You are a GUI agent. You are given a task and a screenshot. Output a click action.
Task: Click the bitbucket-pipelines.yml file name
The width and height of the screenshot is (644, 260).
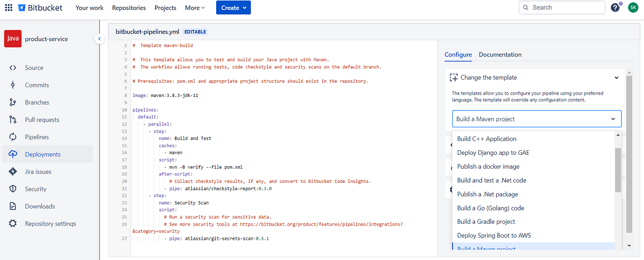pos(147,32)
